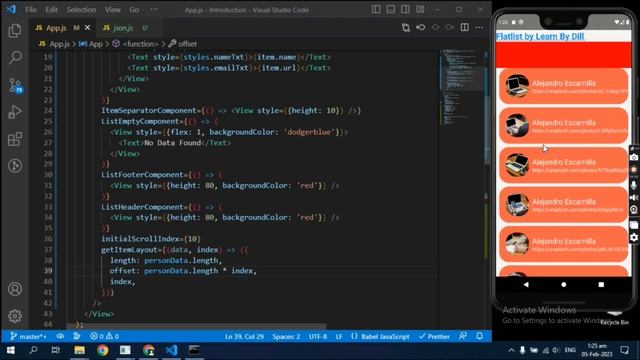Click App.js in the breadcrumb
640x360 pixels.
coord(55,44)
